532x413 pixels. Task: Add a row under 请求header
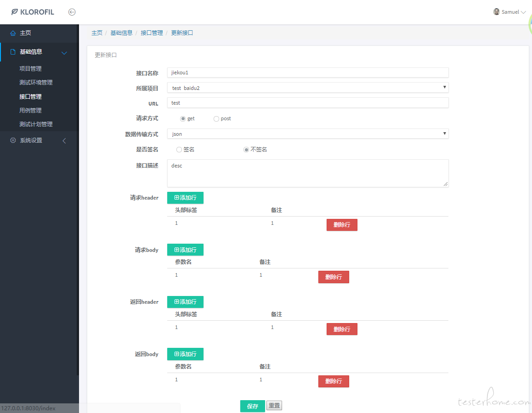185,198
